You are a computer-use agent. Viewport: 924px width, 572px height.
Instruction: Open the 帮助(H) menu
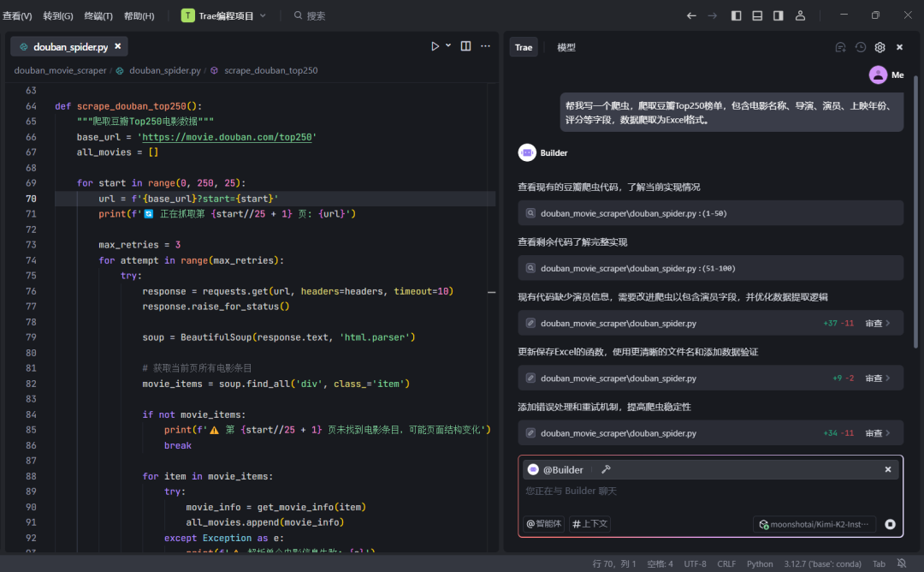point(139,16)
